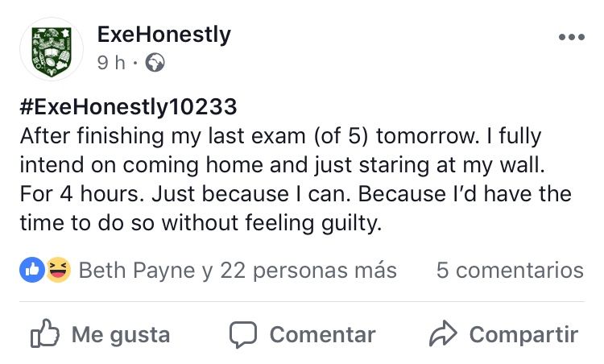
Task: Toggle the Me gusta like button
Action: pos(101,334)
